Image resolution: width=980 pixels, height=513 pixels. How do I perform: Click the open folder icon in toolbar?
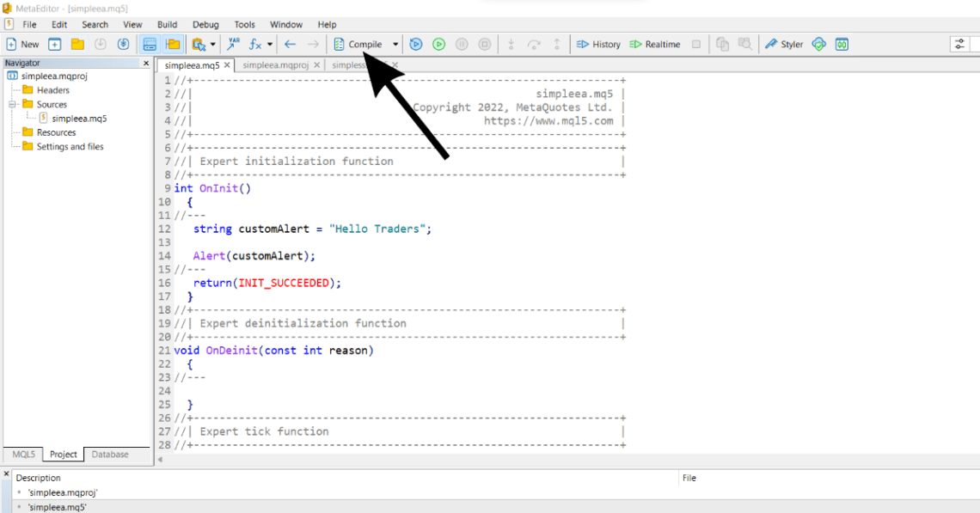[x=77, y=44]
